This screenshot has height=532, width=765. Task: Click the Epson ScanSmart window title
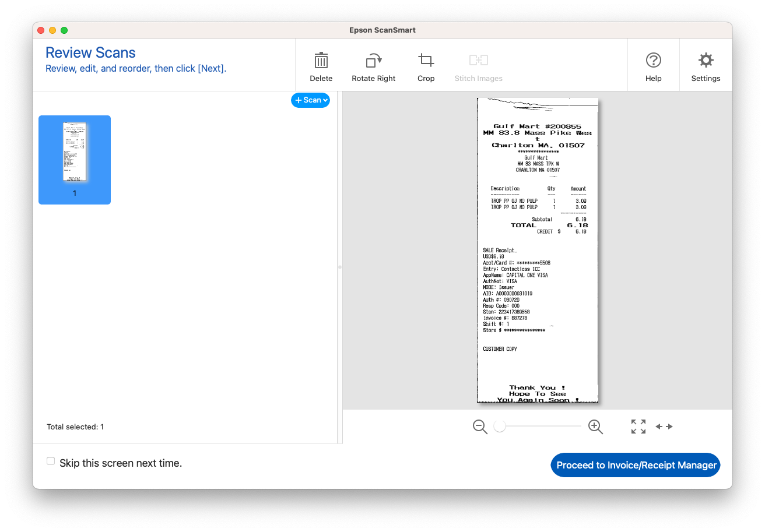[383, 30]
